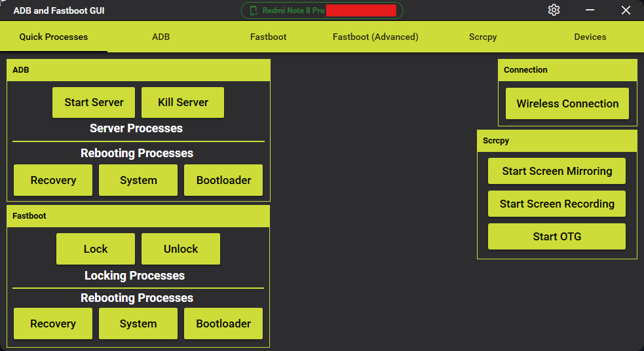Select the Scrcpy tab
644x351 pixels.
[483, 37]
